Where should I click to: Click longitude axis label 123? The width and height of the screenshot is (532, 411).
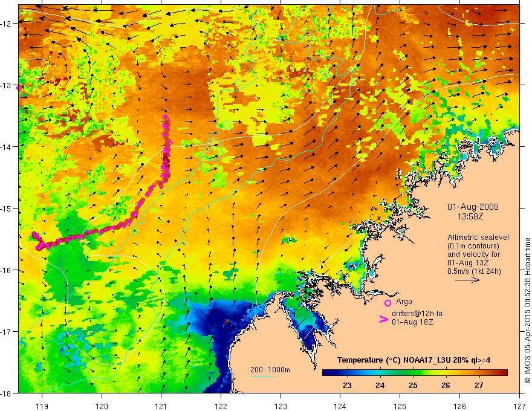coord(281,406)
